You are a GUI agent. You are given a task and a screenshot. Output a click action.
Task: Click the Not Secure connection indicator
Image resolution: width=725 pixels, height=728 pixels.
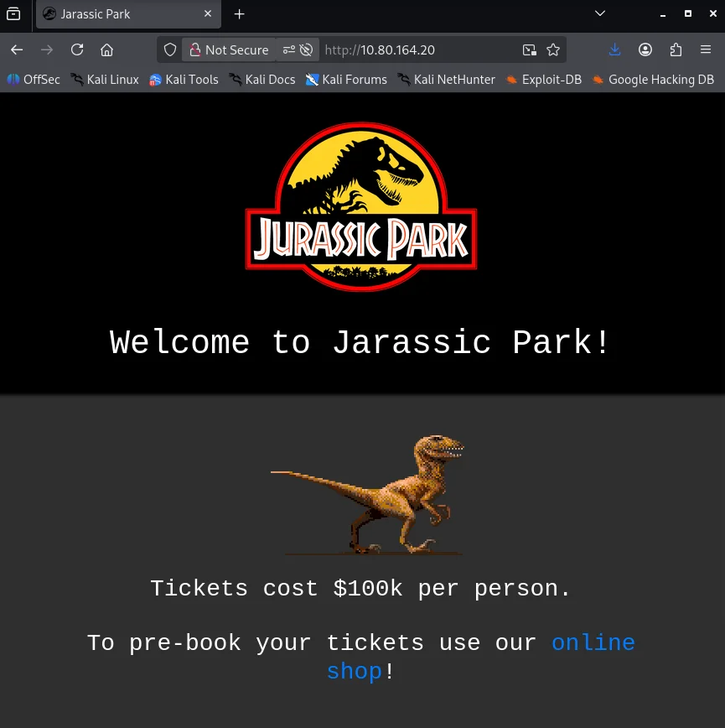tap(228, 50)
